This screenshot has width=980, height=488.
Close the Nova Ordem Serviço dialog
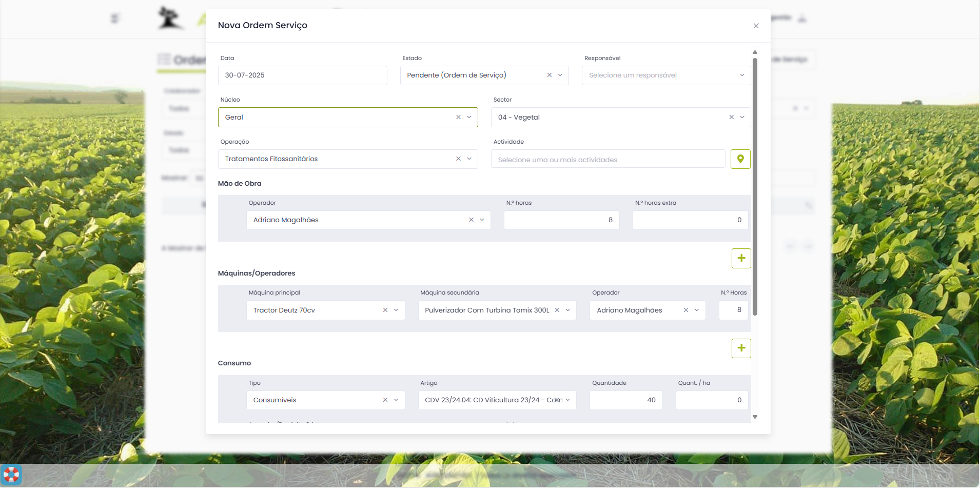756,26
